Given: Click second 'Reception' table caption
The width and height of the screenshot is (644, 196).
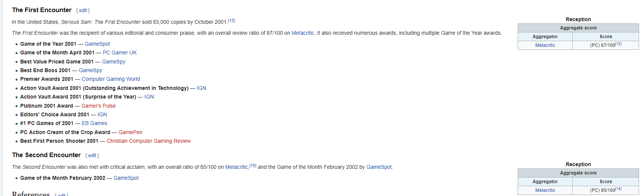Looking at the screenshot, I should (578, 164).
